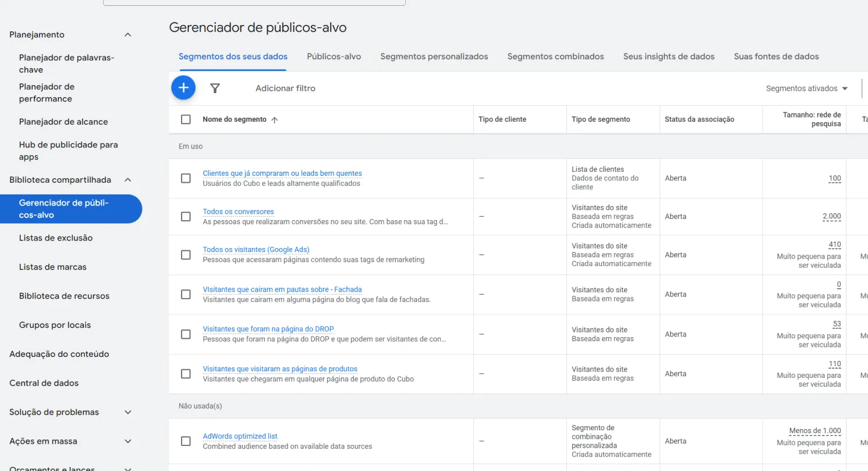The image size is (868, 471).
Task: Tick checkbox for AdWords optimized list
Action: click(x=186, y=441)
